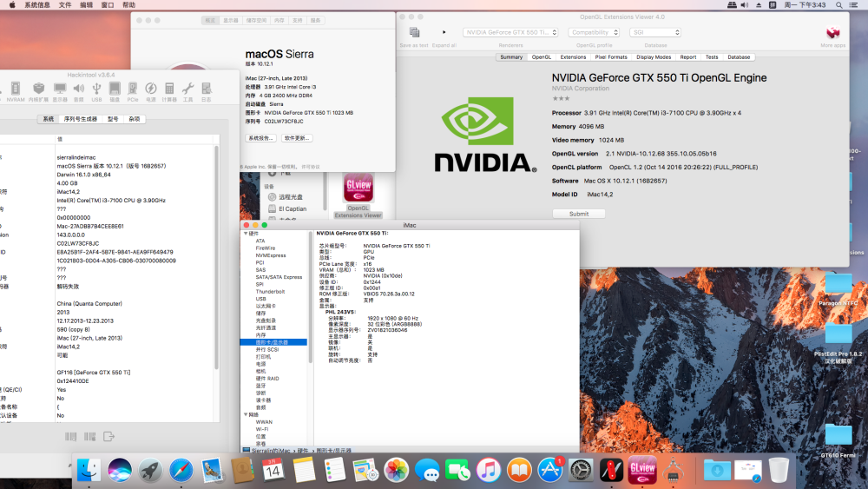Collapse the 硬件 tree section in iMac window
This screenshot has width=868, height=489.
tap(246, 234)
